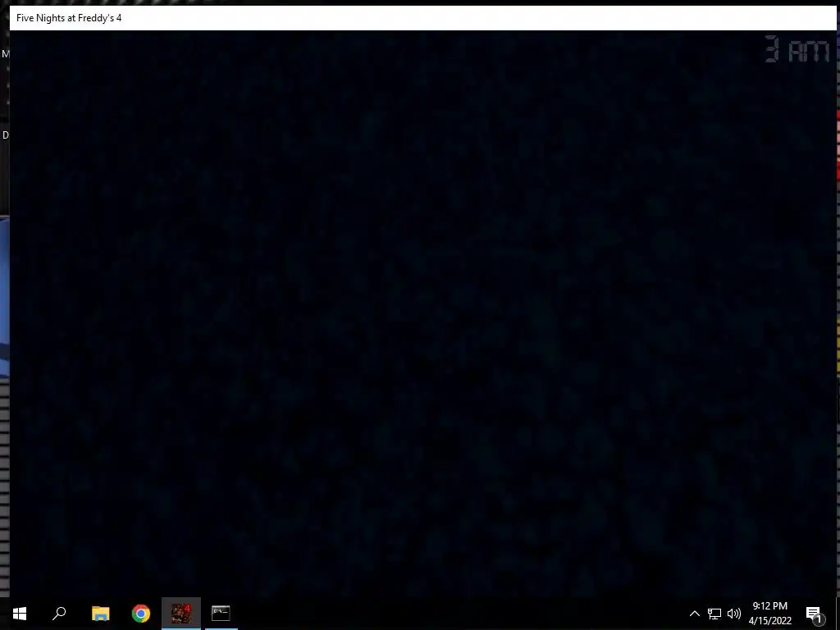This screenshot has width=840, height=630.
Task: Select Five Nights at Freddy's 4 taskbar icon
Action: [x=181, y=614]
